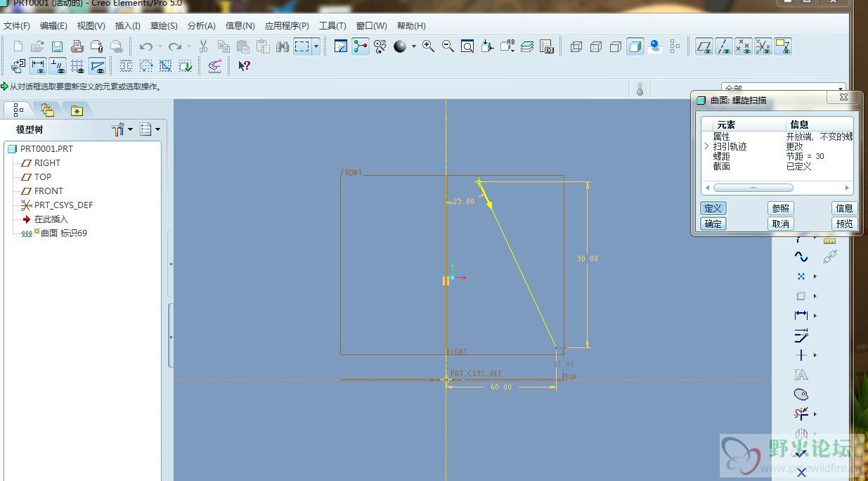Open a file using the Open folder icon
Viewport: 868px width, 481px height.
click(x=37, y=47)
